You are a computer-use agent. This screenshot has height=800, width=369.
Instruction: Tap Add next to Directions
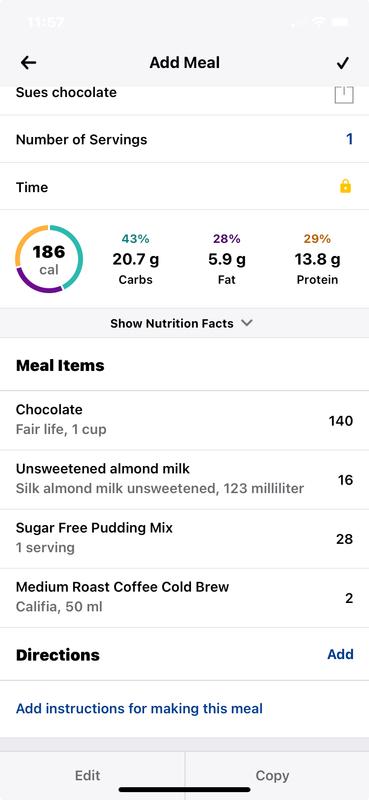tap(340, 654)
